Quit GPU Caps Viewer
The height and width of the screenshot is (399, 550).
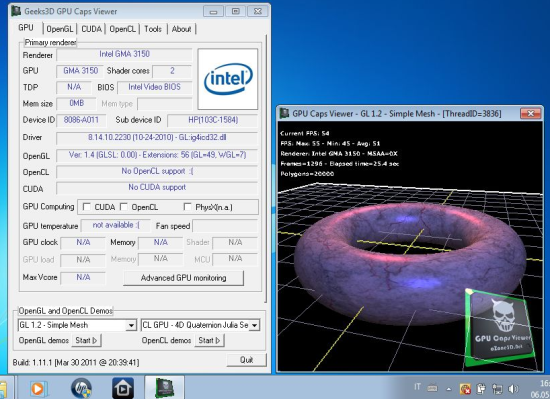pyautogui.click(x=247, y=360)
